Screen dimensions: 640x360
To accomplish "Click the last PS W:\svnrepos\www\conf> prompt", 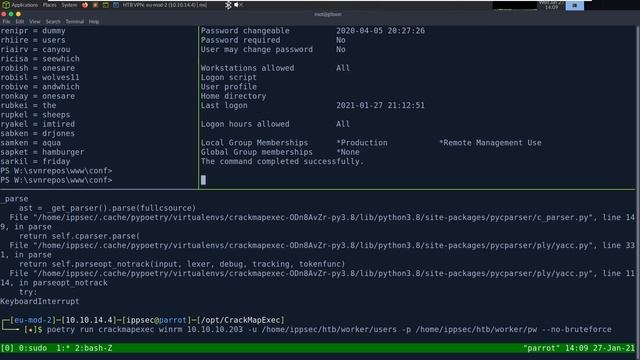I will pyautogui.click(x=56, y=180).
